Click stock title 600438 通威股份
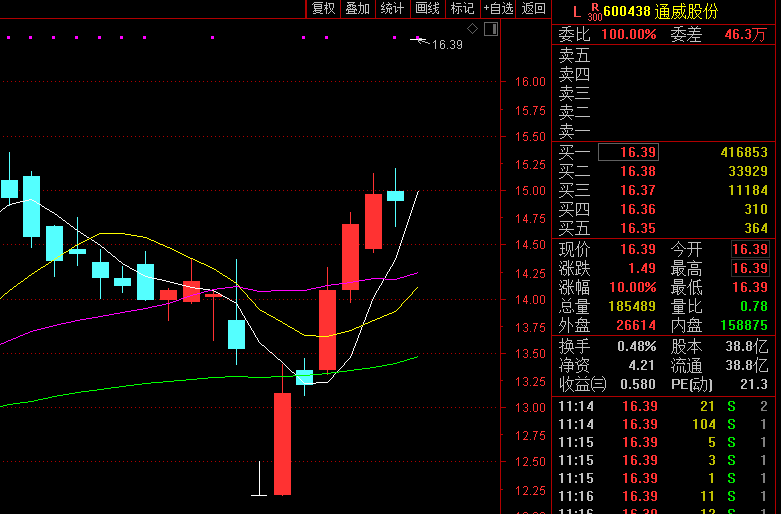 (x=660, y=11)
